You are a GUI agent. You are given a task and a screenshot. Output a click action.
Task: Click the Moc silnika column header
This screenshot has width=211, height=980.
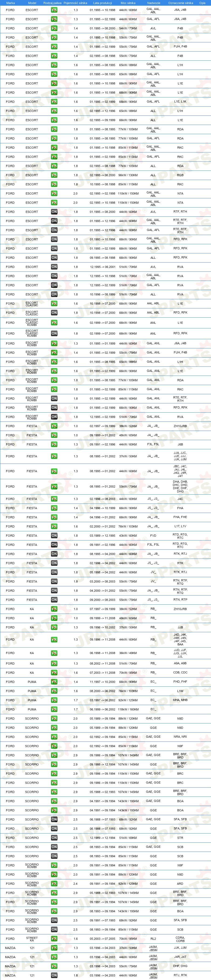tap(128, 3)
